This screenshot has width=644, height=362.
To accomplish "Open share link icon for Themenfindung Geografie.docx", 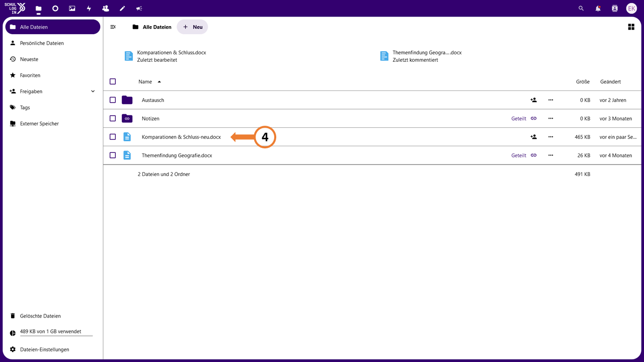I will 534,155.
